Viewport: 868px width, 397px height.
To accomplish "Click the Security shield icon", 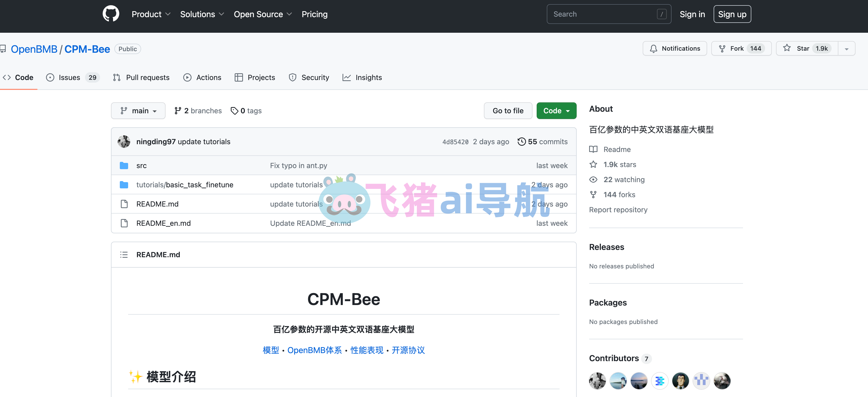I will coord(292,77).
